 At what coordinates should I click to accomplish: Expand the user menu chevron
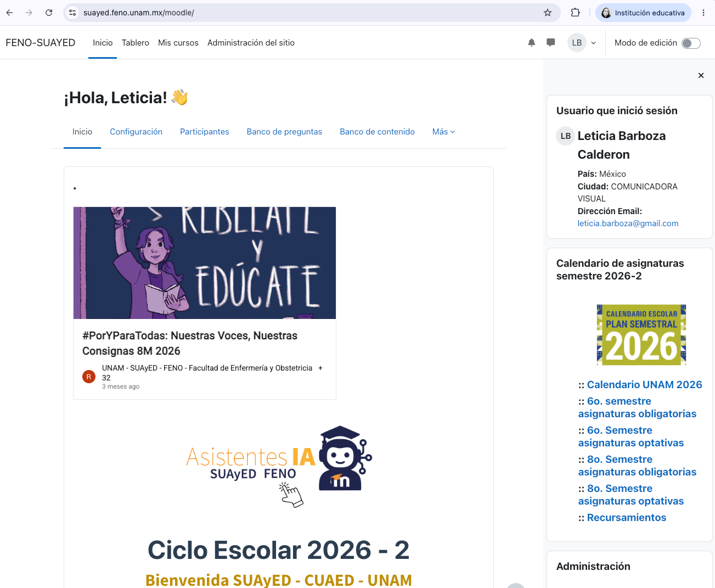[593, 43]
